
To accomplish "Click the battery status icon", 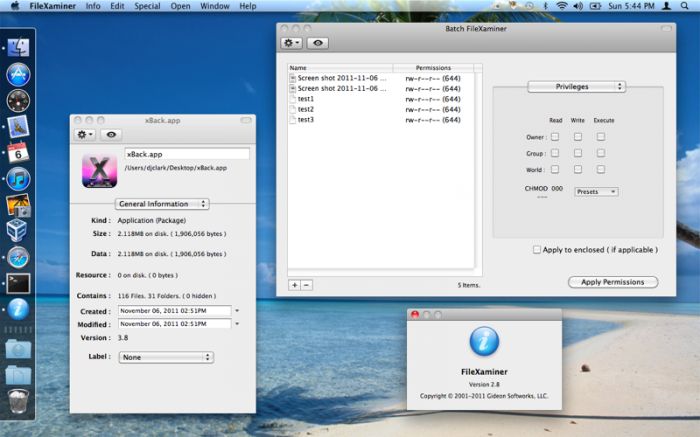I will [596, 6].
